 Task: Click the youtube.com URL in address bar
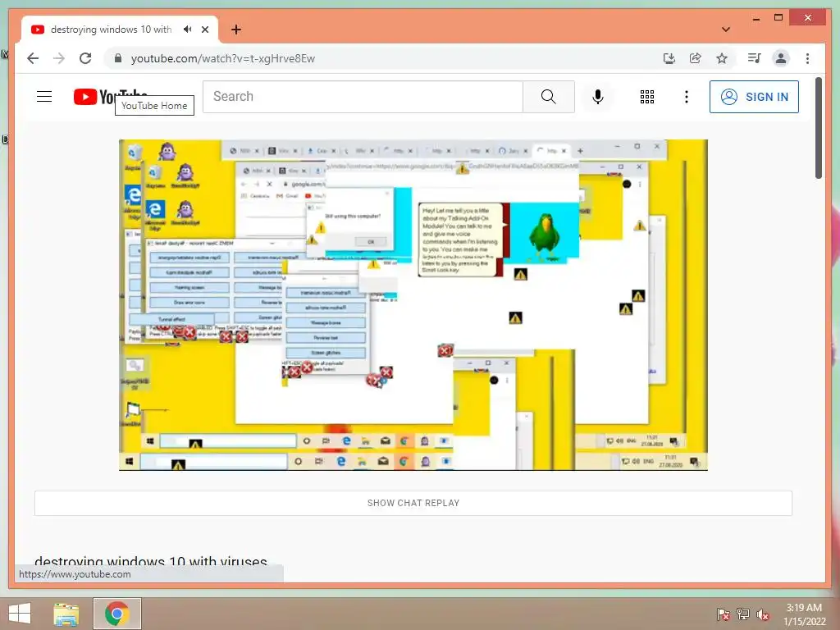point(223,58)
